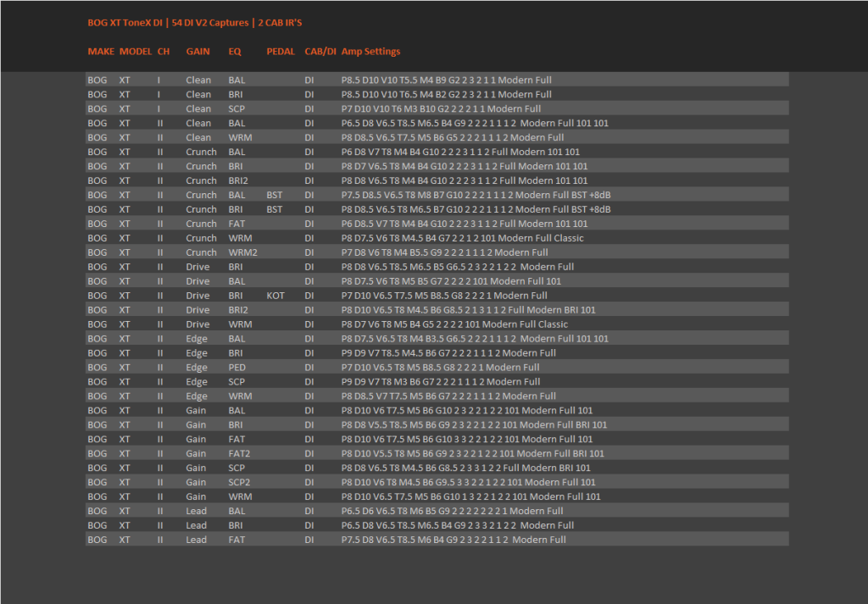Click amp settings 'P7 D10 V6.5 T8 M5 B8.5 G8'
This screenshot has height=604, width=868.
coord(398,368)
